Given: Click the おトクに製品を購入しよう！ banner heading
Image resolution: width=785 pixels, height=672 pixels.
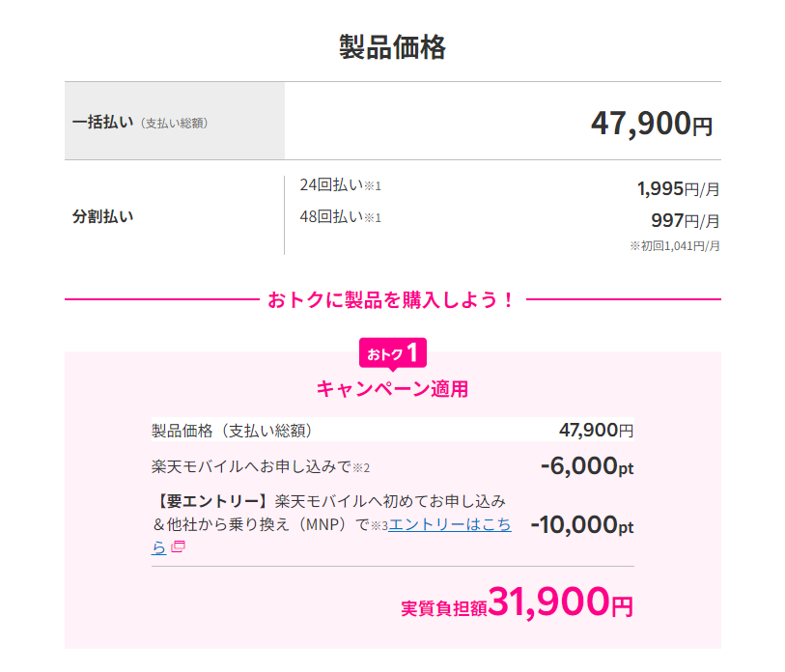Looking at the screenshot, I should (391, 300).
